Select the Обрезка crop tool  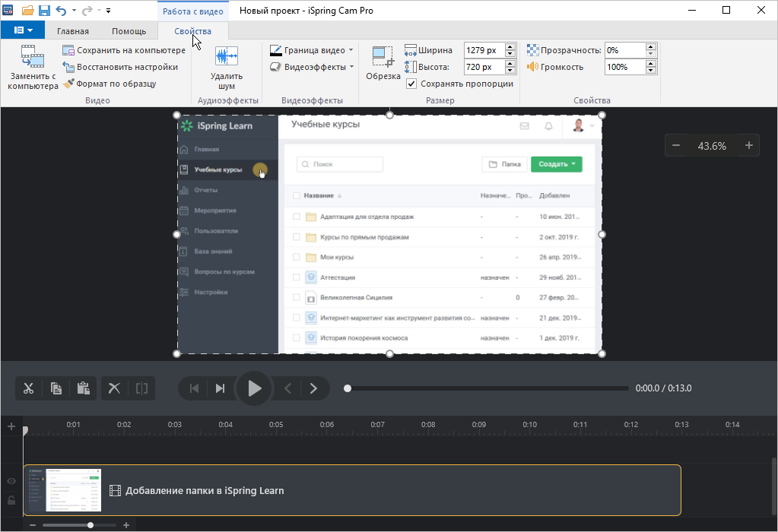pos(383,63)
